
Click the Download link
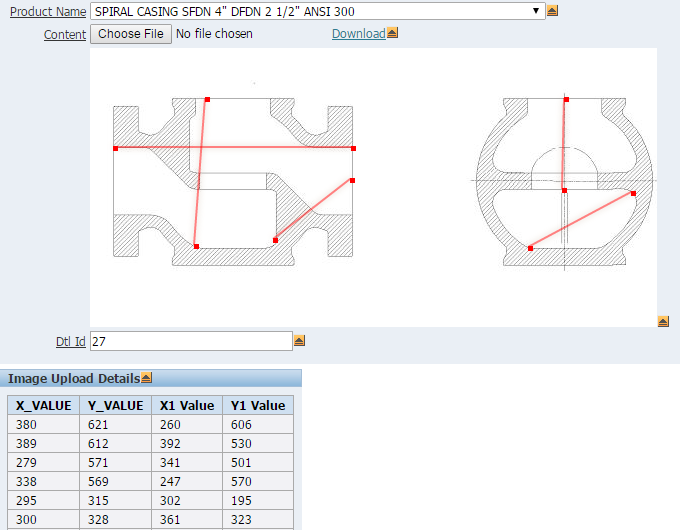click(x=358, y=34)
